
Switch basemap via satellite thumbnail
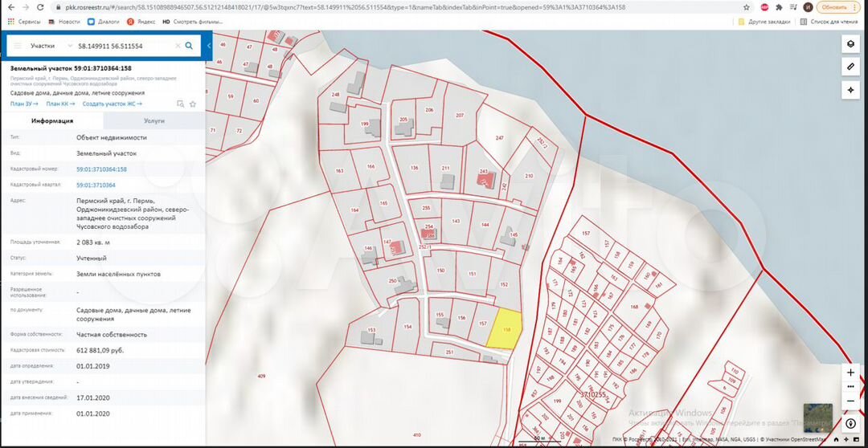(x=817, y=418)
